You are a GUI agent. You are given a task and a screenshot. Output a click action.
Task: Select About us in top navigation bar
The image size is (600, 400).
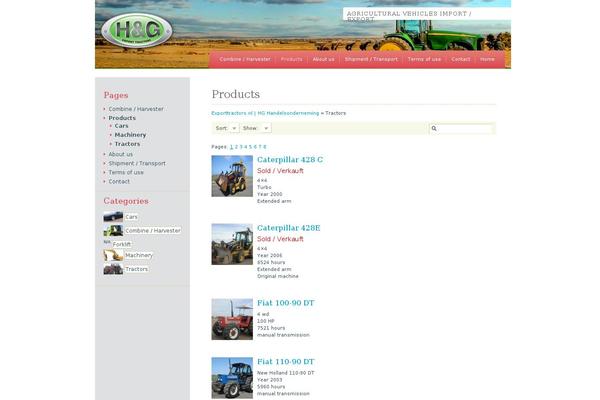[x=323, y=59]
